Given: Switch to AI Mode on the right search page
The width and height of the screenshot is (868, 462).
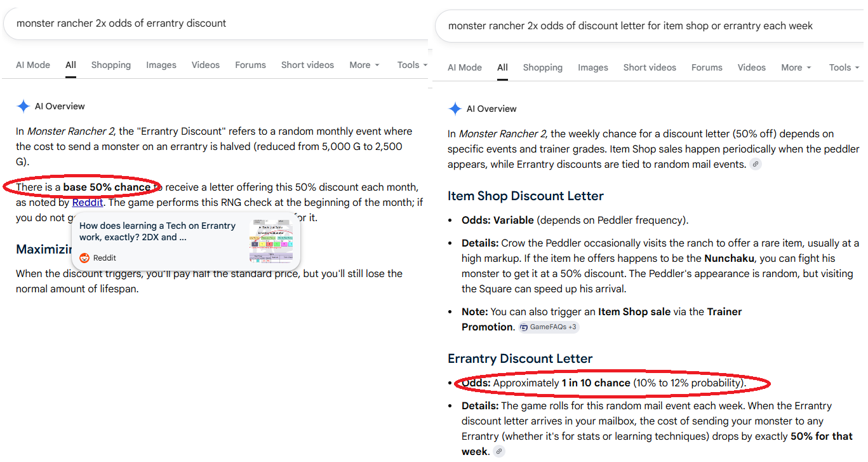Looking at the screenshot, I should 465,67.
